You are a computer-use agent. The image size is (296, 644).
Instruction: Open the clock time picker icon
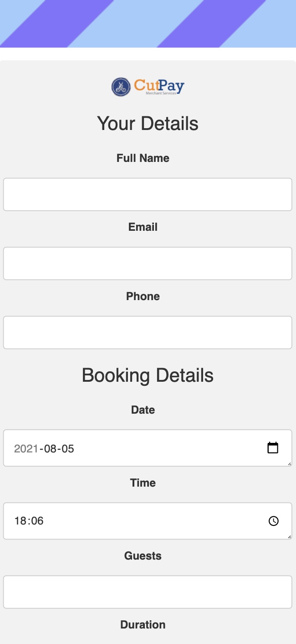click(x=273, y=521)
